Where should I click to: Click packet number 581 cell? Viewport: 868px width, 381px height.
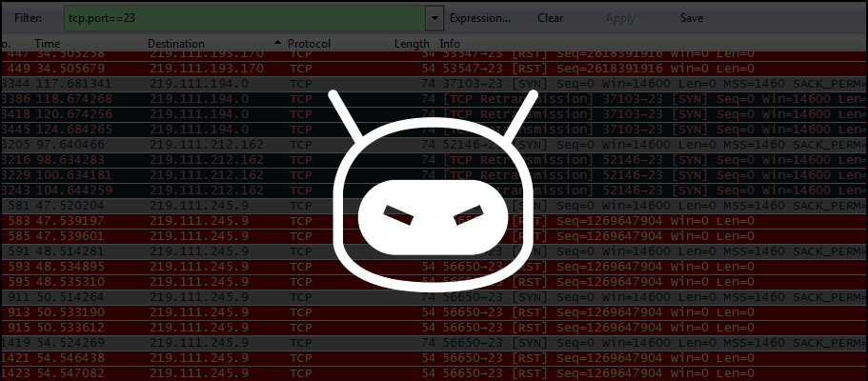pos(21,206)
